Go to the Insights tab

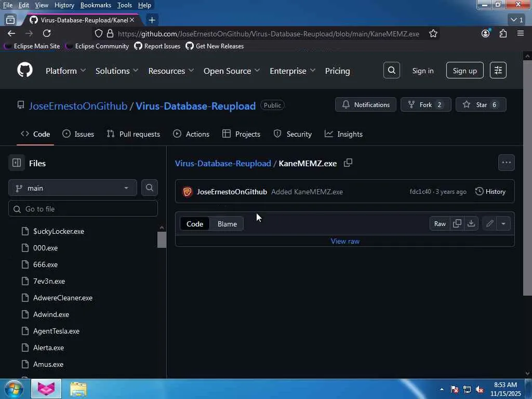point(343,134)
